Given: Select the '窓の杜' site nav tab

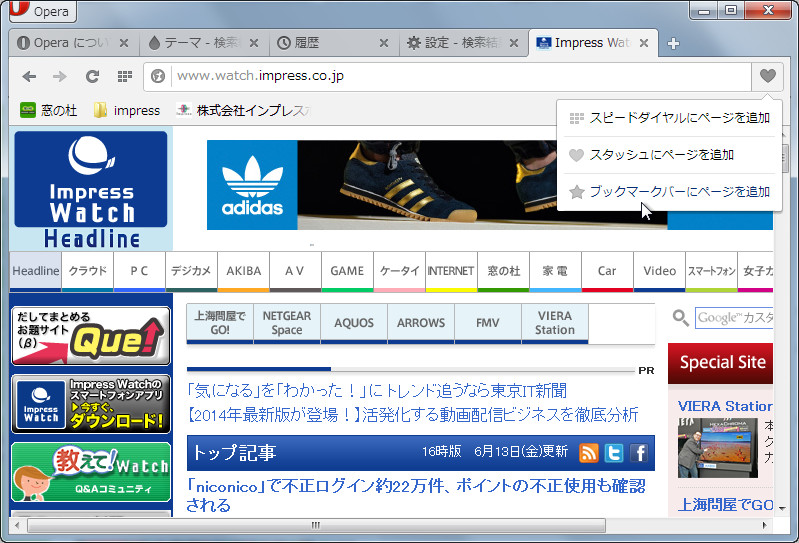Looking at the screenshot, I should click(x=503, y=271).
